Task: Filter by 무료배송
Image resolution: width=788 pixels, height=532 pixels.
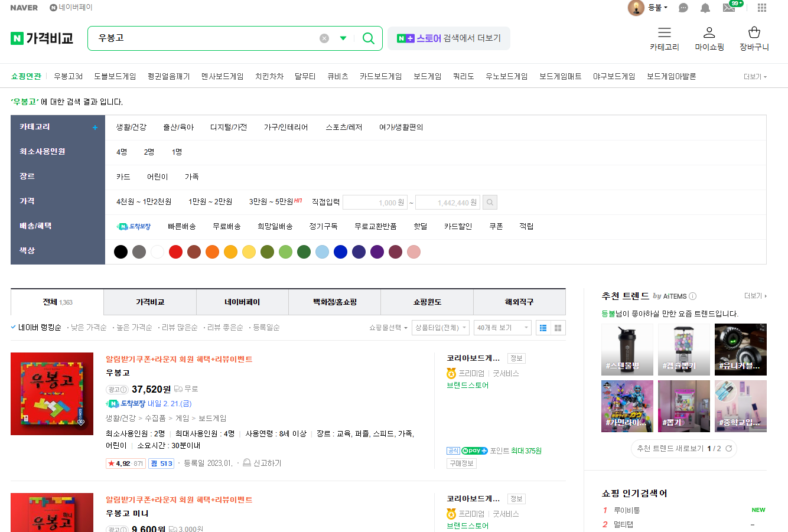Action: [x=227, y=227]
